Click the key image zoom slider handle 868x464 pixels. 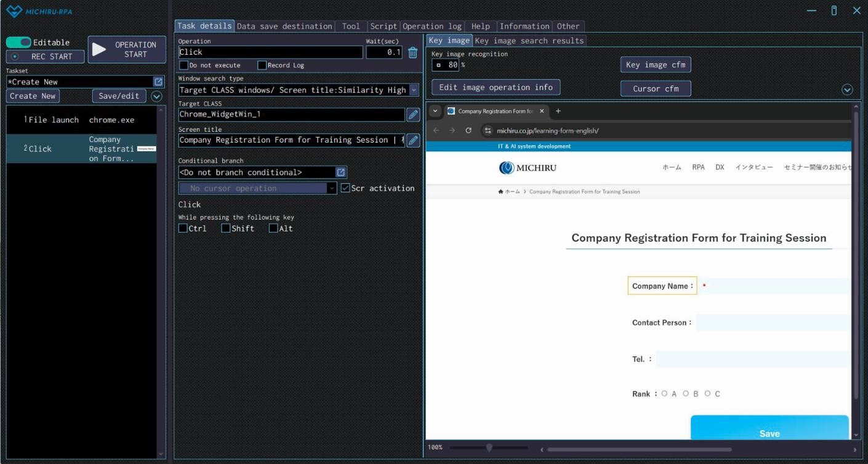click(x=489, y=448)
